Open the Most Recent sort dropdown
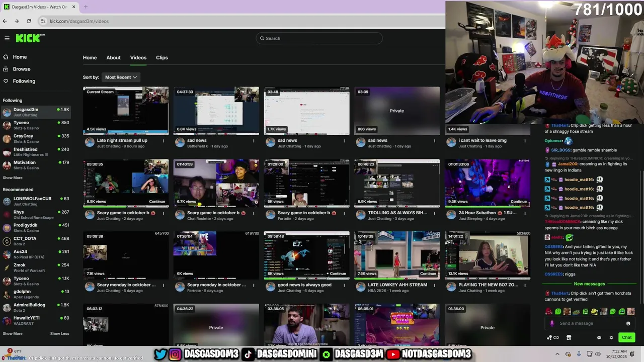The image size is (644, 362). point(121,77)
